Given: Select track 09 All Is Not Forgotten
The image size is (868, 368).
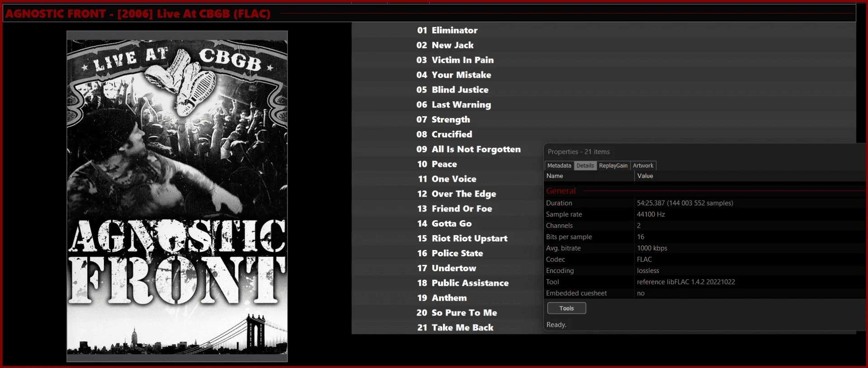Looking at the screenshot, I should 468,149.
